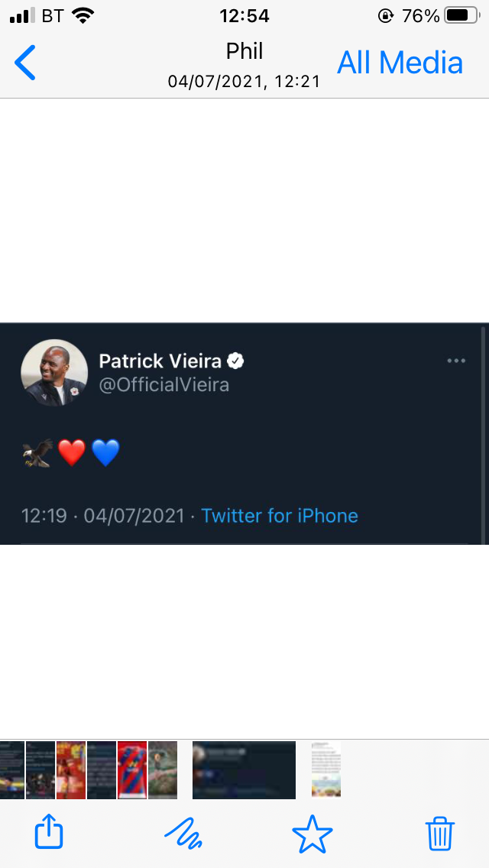The image size is (489, 868).
Task: Select the first thumbnail in the strip
Action: pos(12,770)
